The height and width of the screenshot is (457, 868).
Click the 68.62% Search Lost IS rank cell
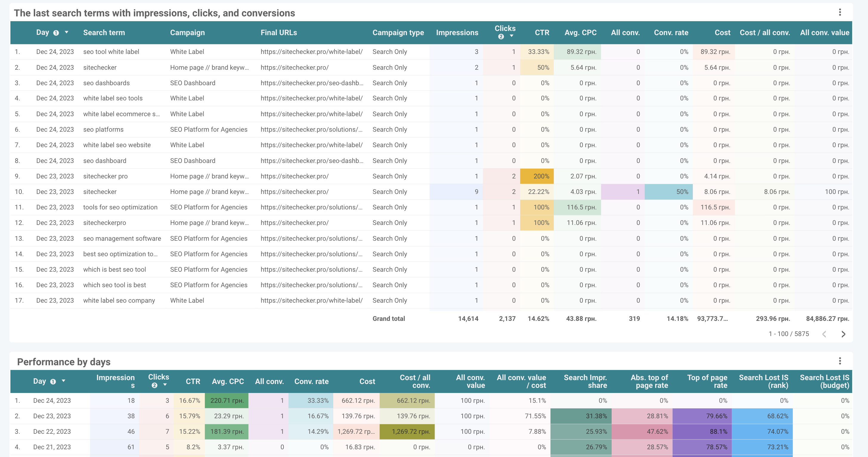(x=762, y=416)
